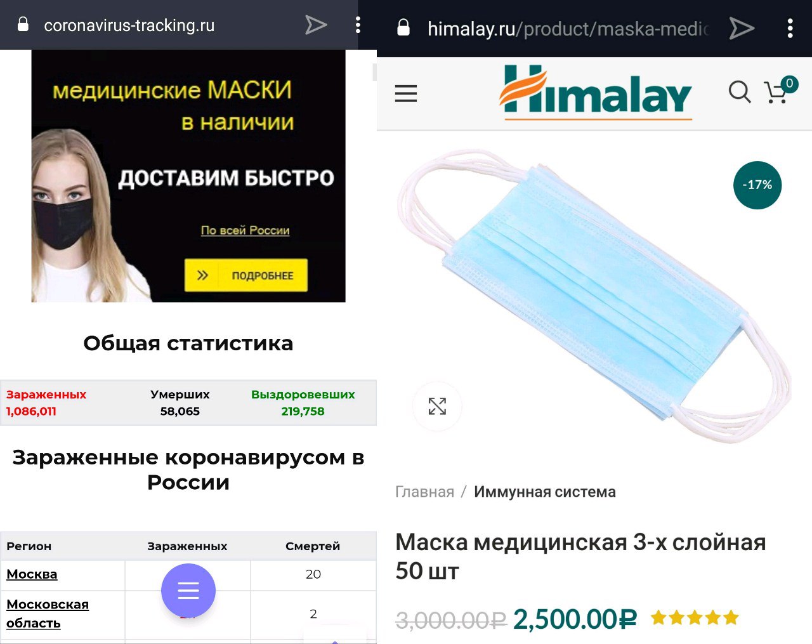Screen dimensions: 812x644
Task: Tap the himalay.ru address bar URL
Action: [568, 29]
